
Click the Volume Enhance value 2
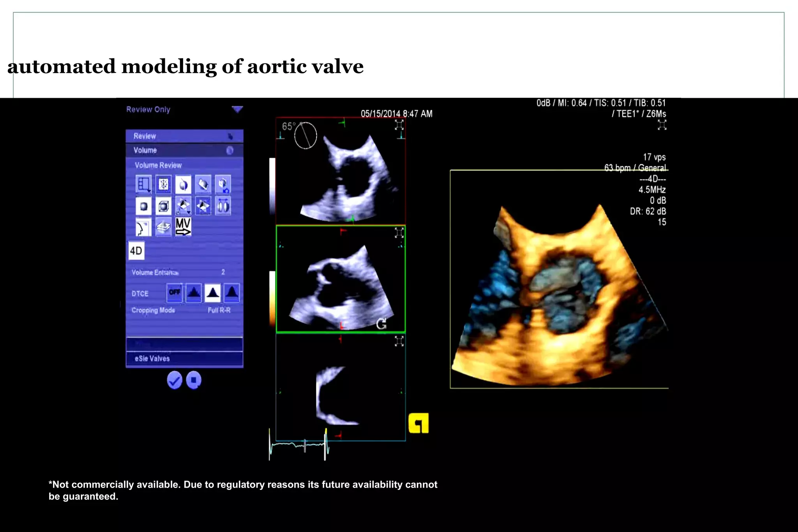coord(223,272)
